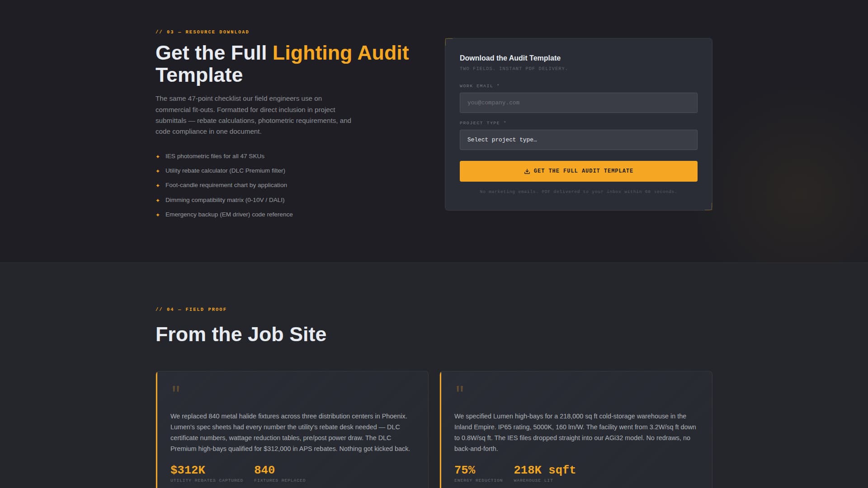
Task: Click the quote mark on the Inland Empire testimonial
Action: pyautogui.click(x=459, y=389)
